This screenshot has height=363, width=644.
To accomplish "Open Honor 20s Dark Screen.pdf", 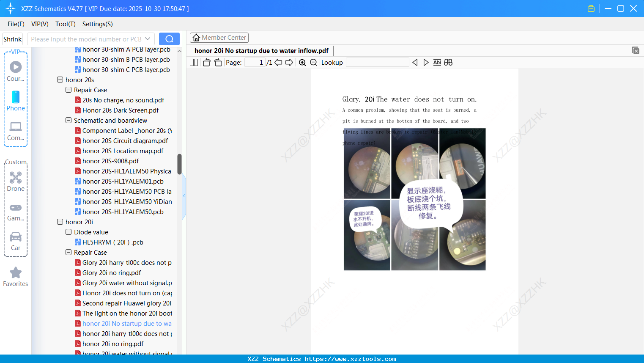I will click(x=121, y=110).
